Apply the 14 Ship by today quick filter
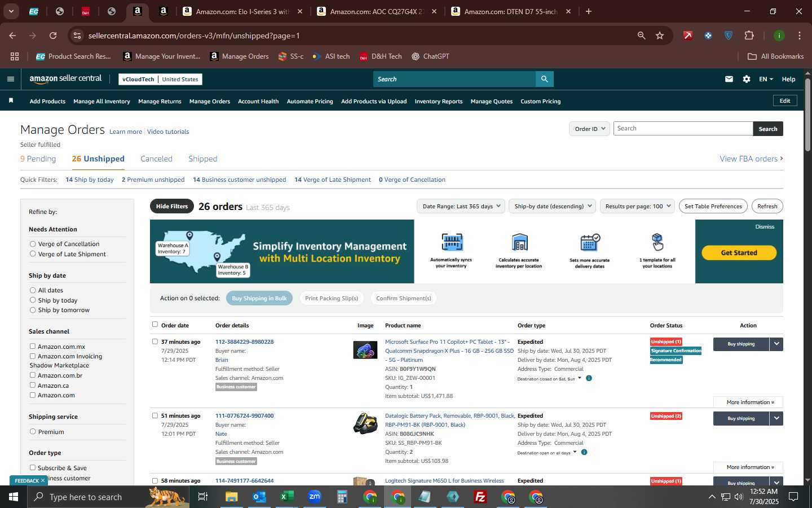This screenshot has width=812, height=508. (90, 179)
